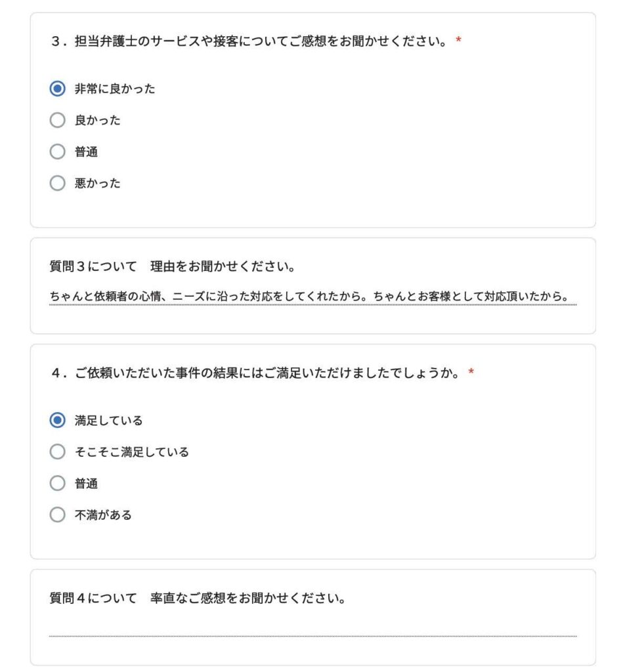This screenshot has height=672, width=625.
Task: Click the reason text field for question 3
Action: pyautogui.click(x=313, y=296)
